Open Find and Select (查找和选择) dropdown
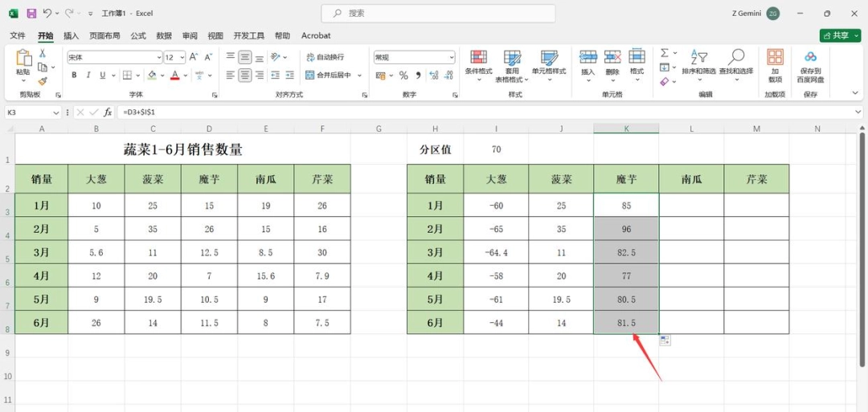868x412 pixels. [736, 66]
